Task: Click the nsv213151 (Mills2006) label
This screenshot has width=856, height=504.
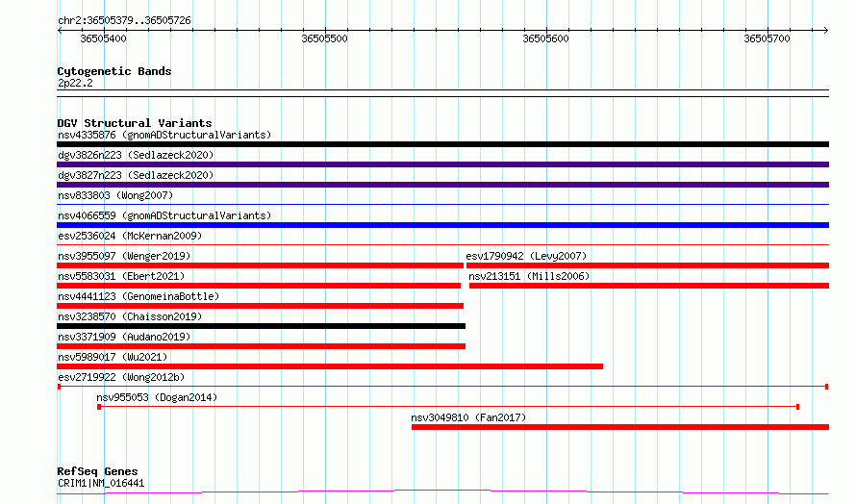Action: 529,276
